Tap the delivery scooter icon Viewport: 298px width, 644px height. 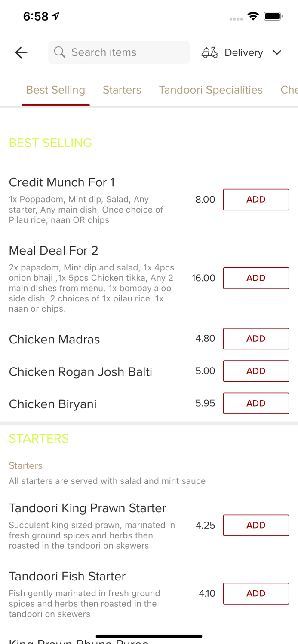(x=209, y=52)
